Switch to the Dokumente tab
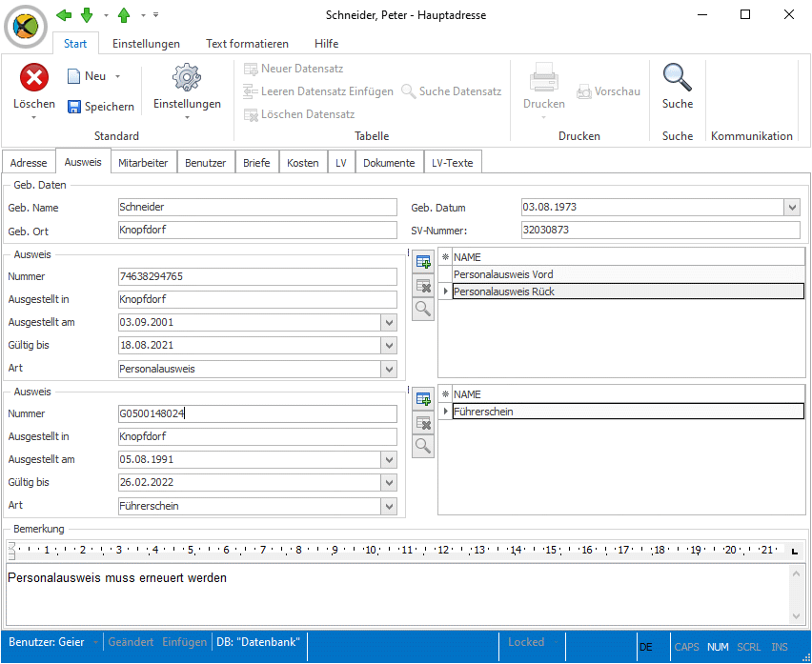812x664 pixels. click(x=389, y=163)
